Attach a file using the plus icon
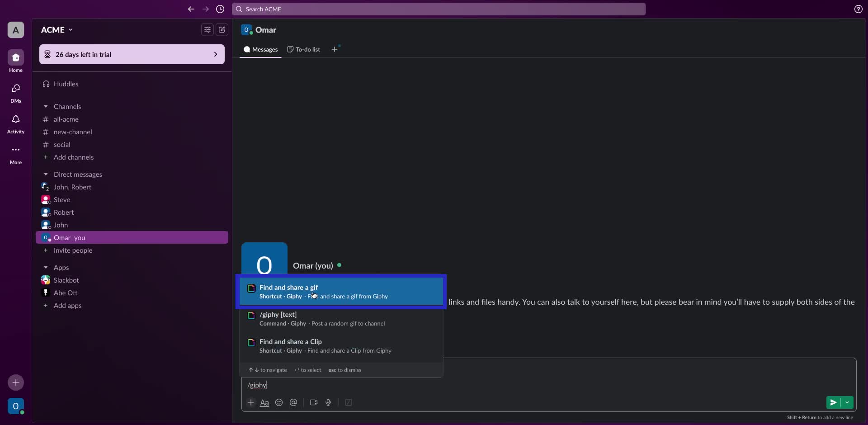 coord(251,402)
